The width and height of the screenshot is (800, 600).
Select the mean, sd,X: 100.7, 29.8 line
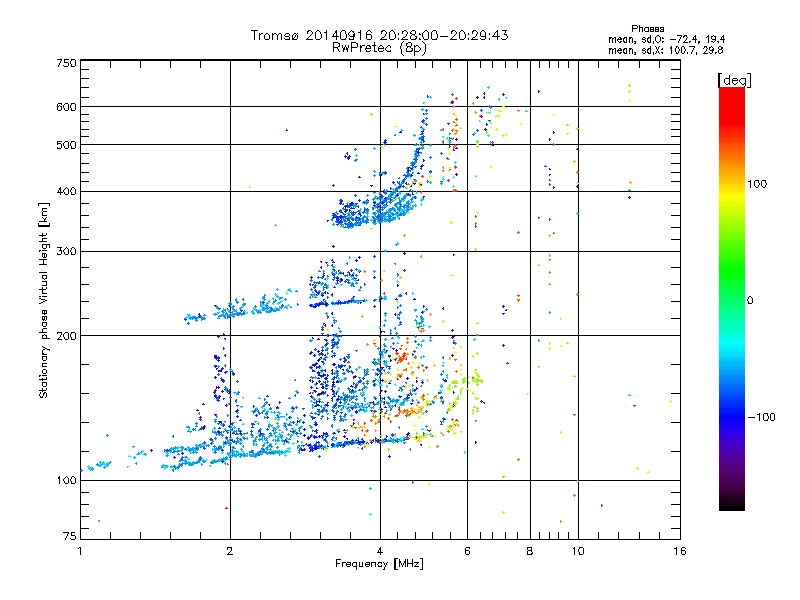coord(665,50)
